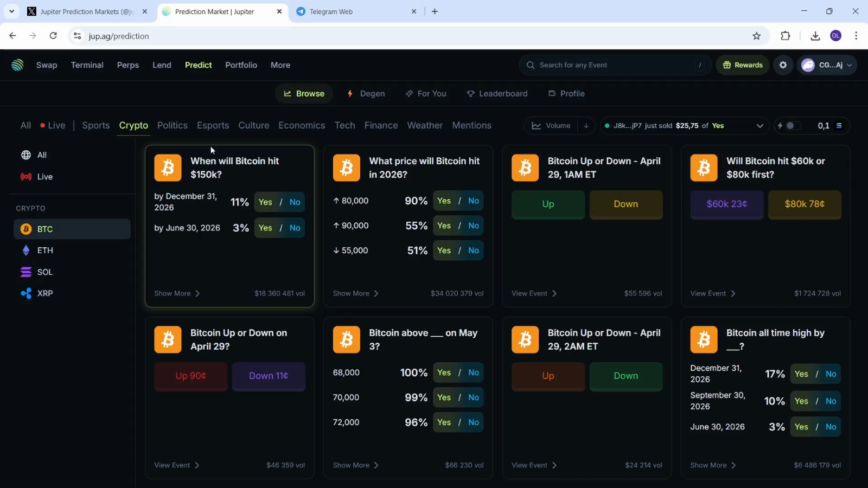
Task: Choose Yes for September 30, 2026 ATH
Action: pyautogui.click(x=801, y=401)
